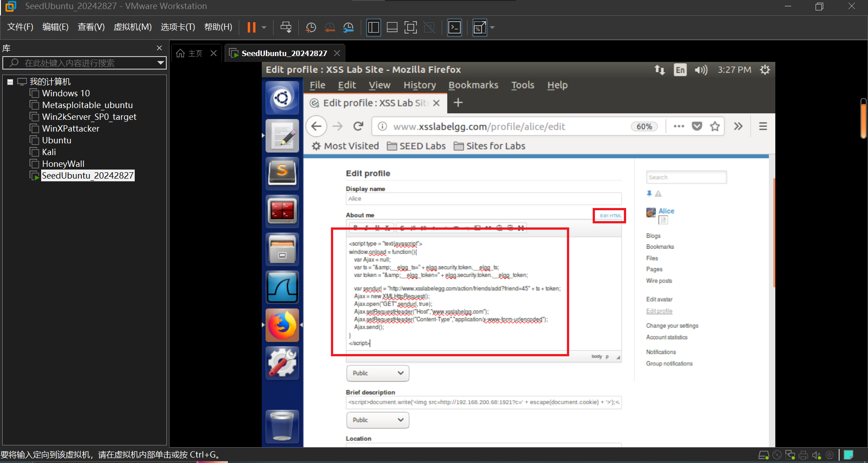Collapse the 我的计算机 tree node
Viewport: 868px width, 463px height.
click(x=10, y=82)
